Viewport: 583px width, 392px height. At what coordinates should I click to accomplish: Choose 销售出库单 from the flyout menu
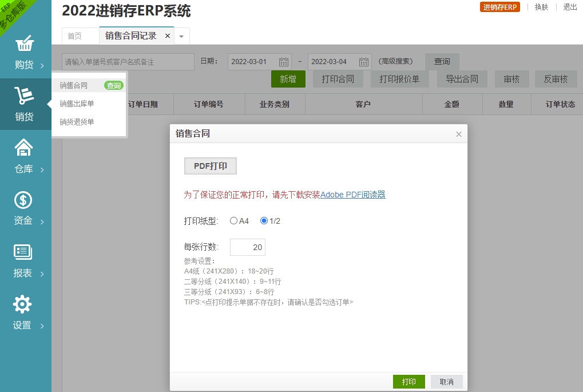click(77, 104)
